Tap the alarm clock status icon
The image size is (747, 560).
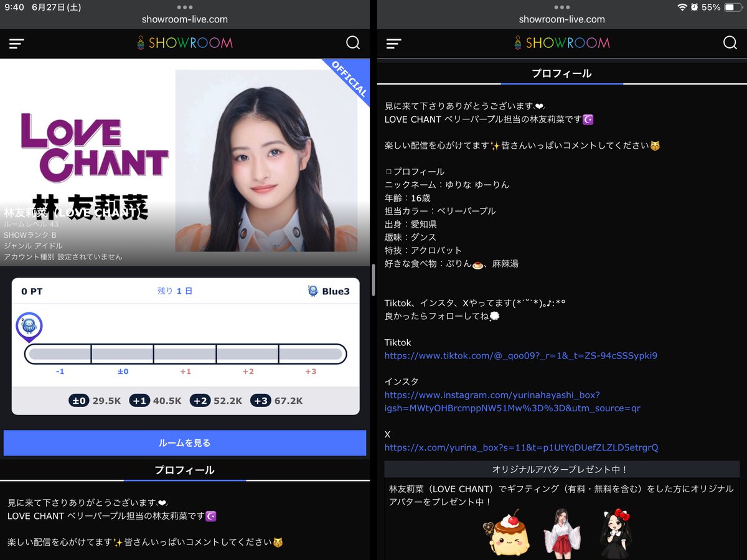click(694, 7)
